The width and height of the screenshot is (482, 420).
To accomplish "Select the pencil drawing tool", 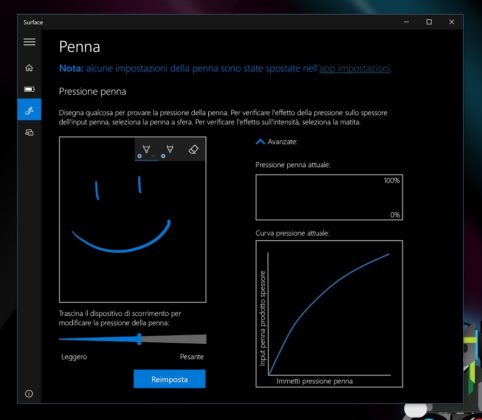I will (169, 149).
